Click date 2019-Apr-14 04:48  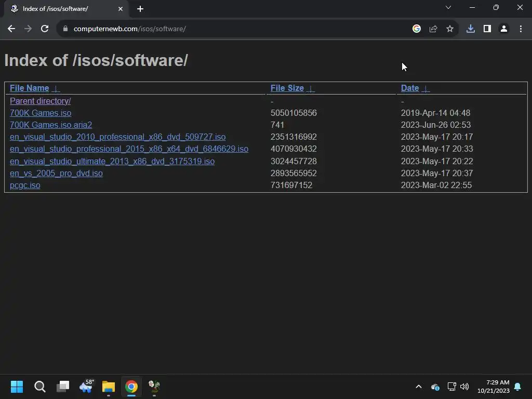pos(436,113)
